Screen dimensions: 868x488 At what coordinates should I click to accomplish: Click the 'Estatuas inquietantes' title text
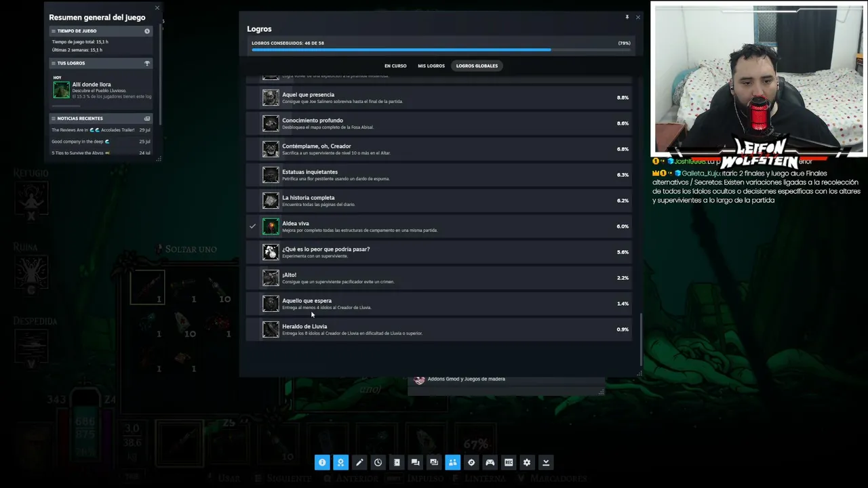pyautogui.click(x=310, y=172)
